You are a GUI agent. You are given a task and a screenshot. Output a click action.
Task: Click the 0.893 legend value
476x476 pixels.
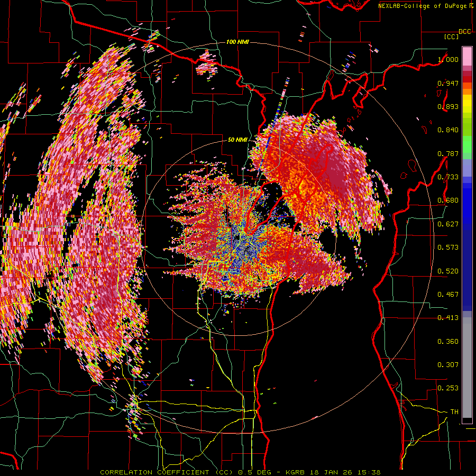448,106
